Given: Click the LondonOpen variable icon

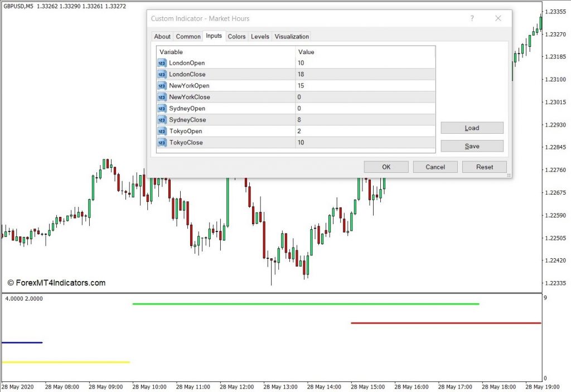Looking at the screenshot, I should [x=162, y=63].
